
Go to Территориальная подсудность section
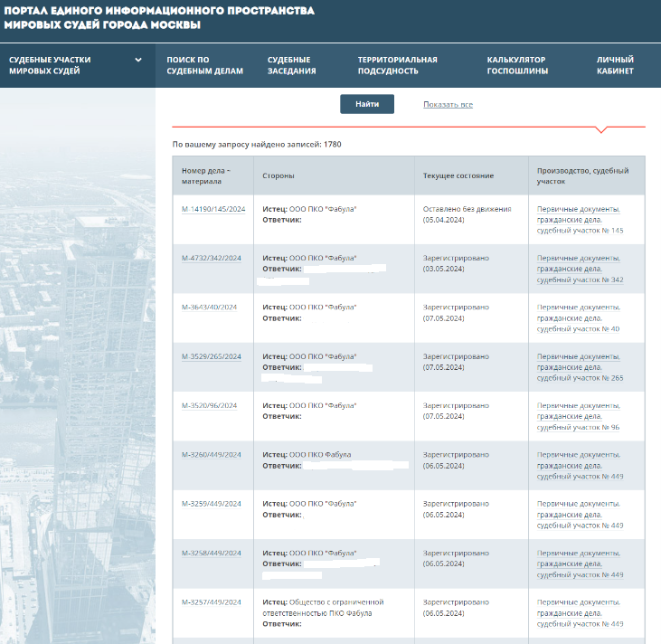coord(397,65)
